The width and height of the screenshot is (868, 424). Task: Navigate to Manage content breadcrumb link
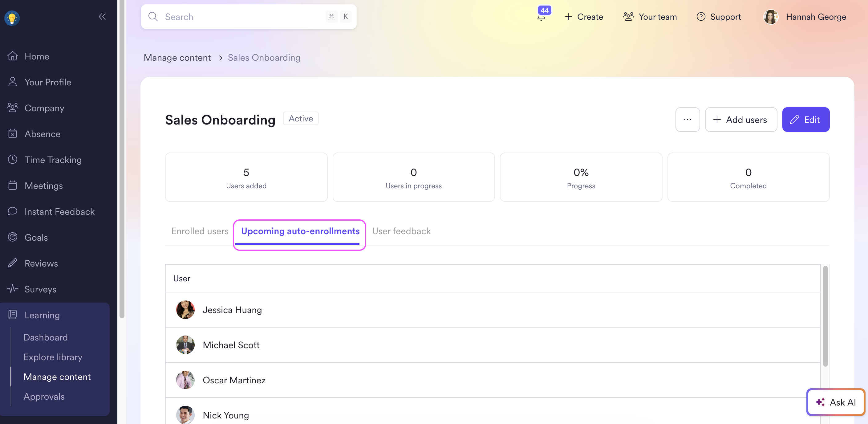click(177, 58)
